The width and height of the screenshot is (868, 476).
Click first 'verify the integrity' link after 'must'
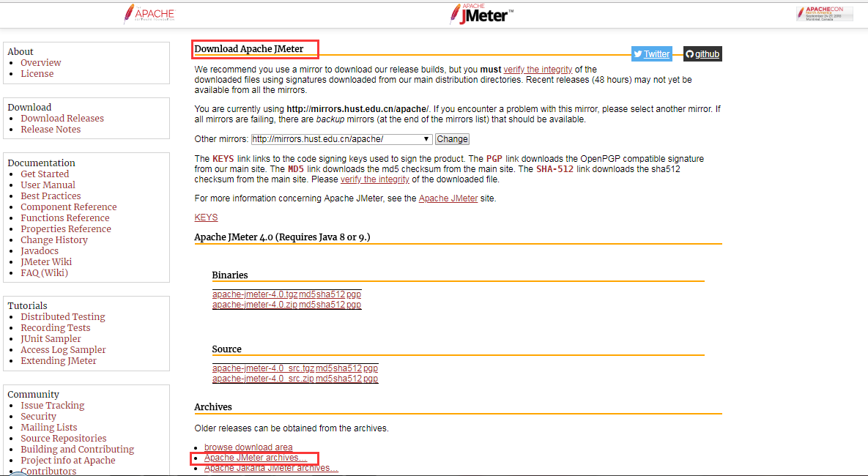(538, 69)
